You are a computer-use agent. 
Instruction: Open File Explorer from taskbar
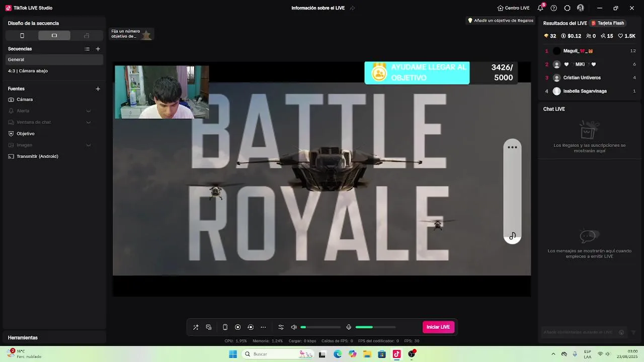pos(367,354)
